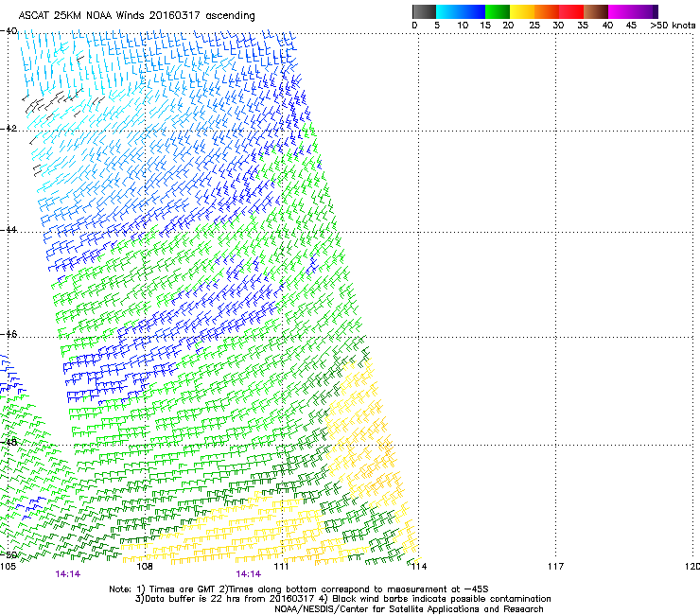The height and width of the screenshot is (615, 700).
Task: Click the orange 25-30 knots color segment
Action: 547,11
